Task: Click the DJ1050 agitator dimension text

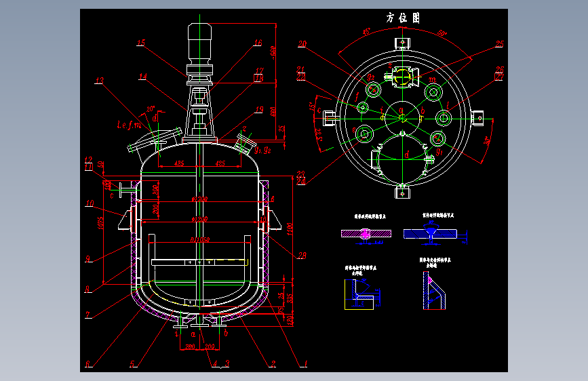Action: (200, 239)
